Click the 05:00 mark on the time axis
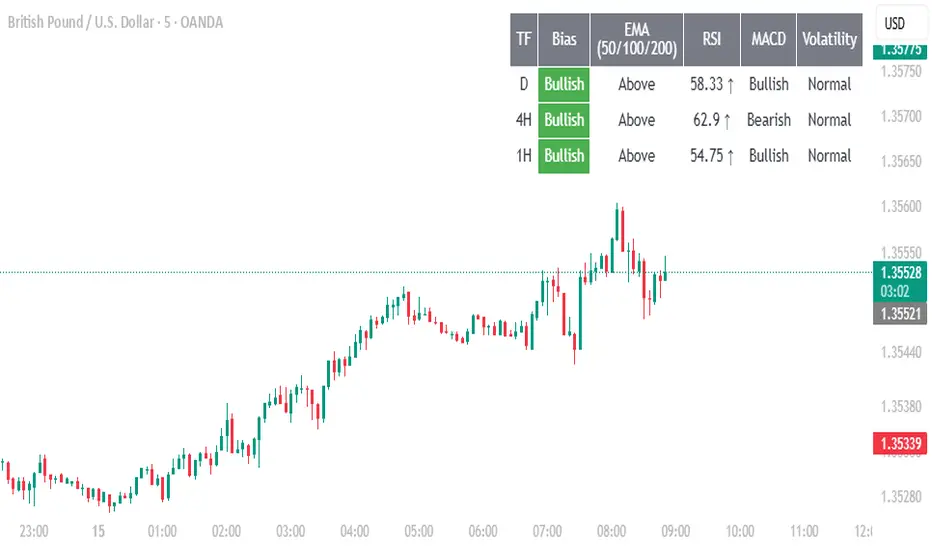 [x=419, y=531]
